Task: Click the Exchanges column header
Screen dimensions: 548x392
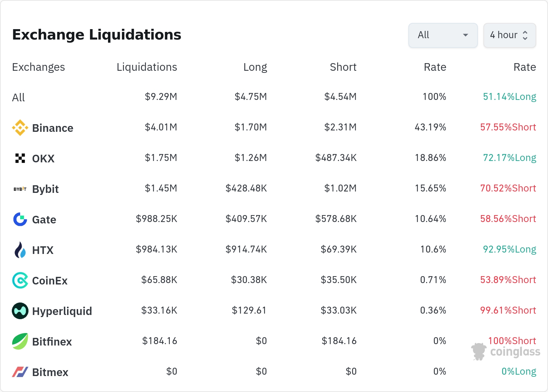Action: tap(39, 67)
